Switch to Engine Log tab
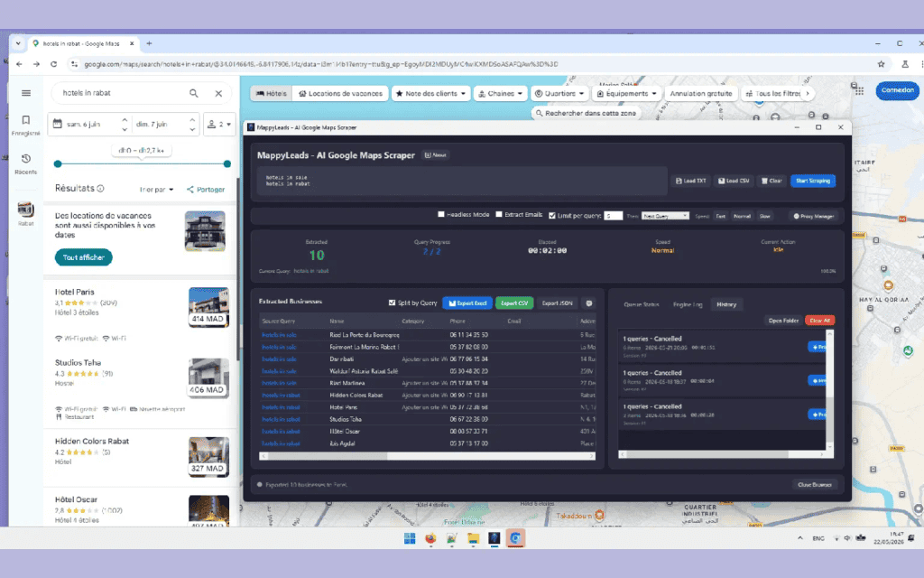Viewport: 924px width, 578px height. pos(688,304)
